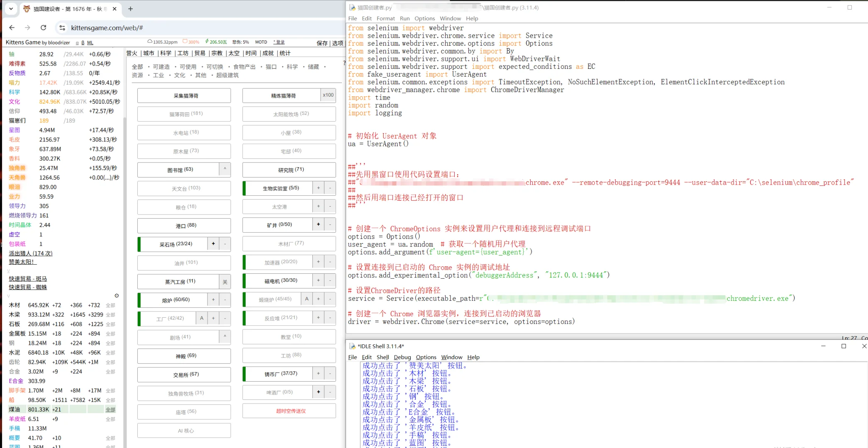Reload the Kittens Game browser page
868x448 pixels.
[x=43, y=28]
